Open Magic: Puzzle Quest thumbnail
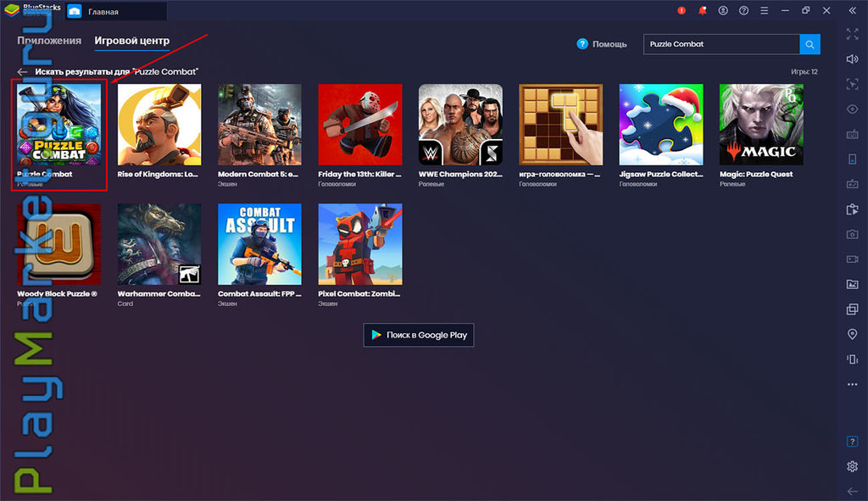Viewport: 868px width, 501px height. pyautogui.click(x=761, y=125)
